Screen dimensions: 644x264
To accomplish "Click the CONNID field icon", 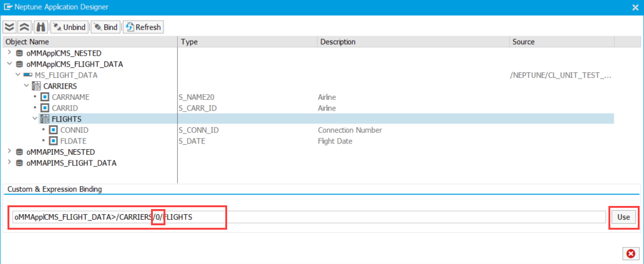I will 54,130.
